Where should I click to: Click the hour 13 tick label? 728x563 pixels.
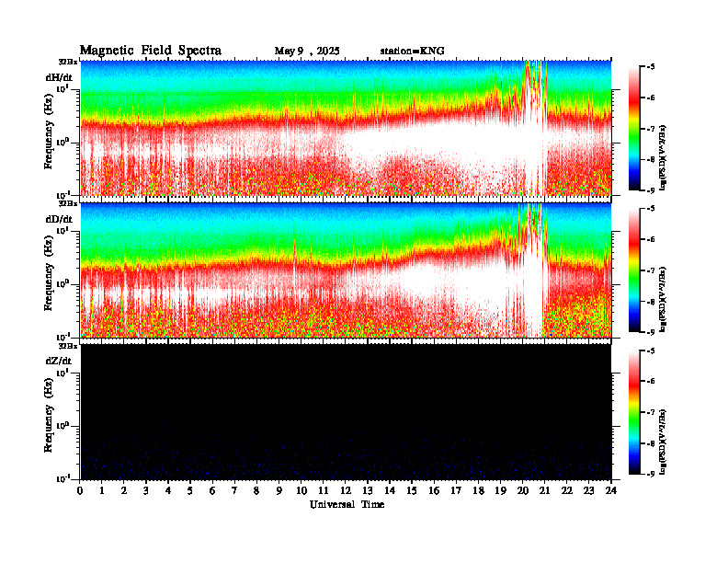click(368, 490)
